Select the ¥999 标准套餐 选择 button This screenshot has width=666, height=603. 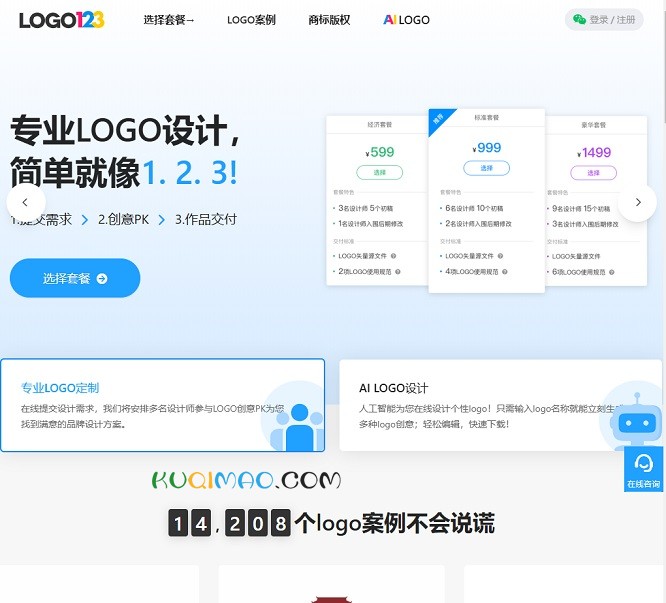pos(486,168)
